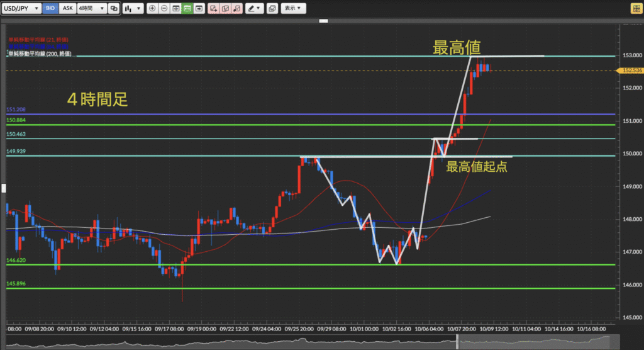
Task: Switch price display to BID
Action: pyautogui.click(x=52, y=9)
